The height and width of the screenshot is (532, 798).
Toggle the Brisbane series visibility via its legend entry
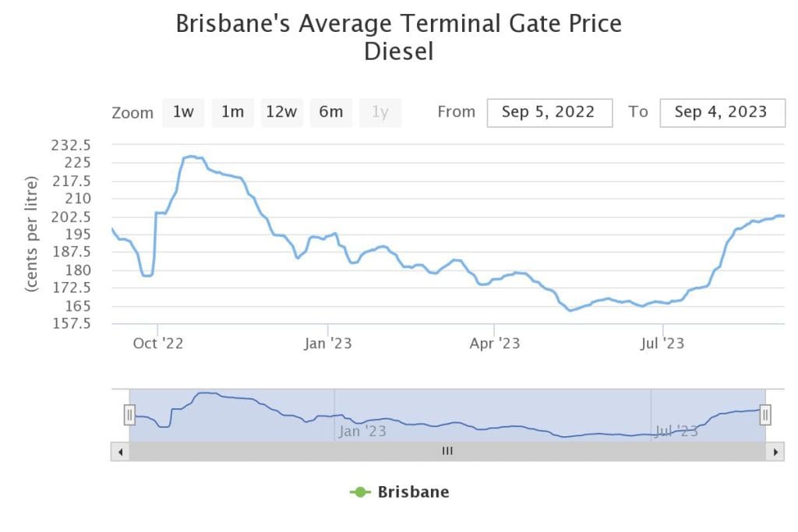[412, 491]
